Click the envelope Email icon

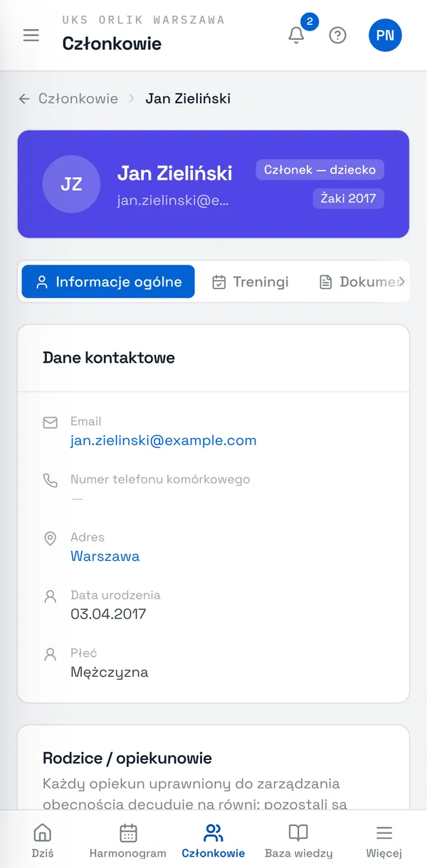point(50,423)
